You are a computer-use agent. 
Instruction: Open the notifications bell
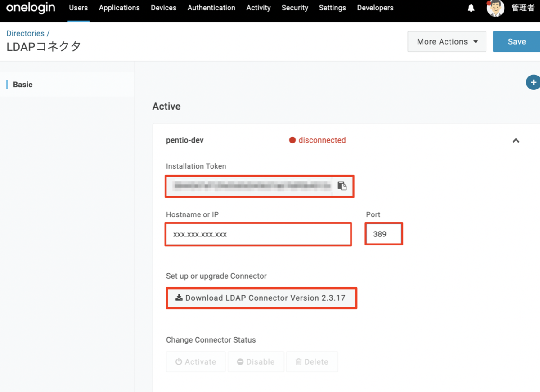point(471,8)
